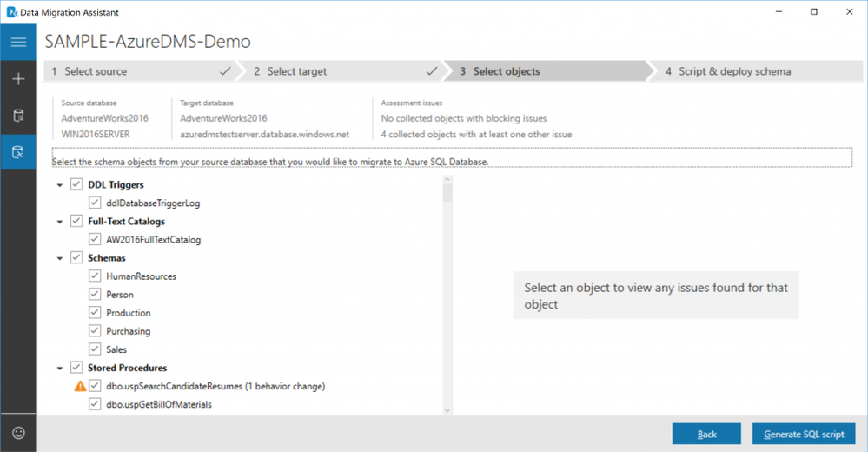The height and width of the screenshot is (452, 868).
Task: Click the Stored Procedures group label
Action: [x=128, y=368]
